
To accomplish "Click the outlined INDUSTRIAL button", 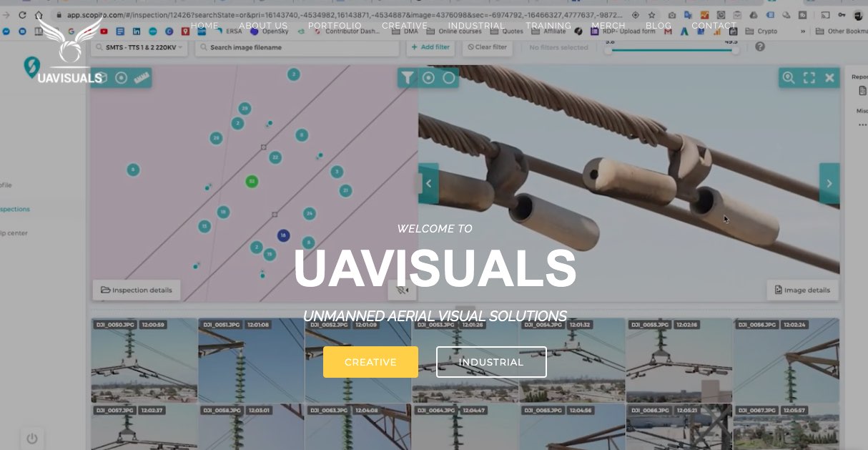I will coord(491,362).
